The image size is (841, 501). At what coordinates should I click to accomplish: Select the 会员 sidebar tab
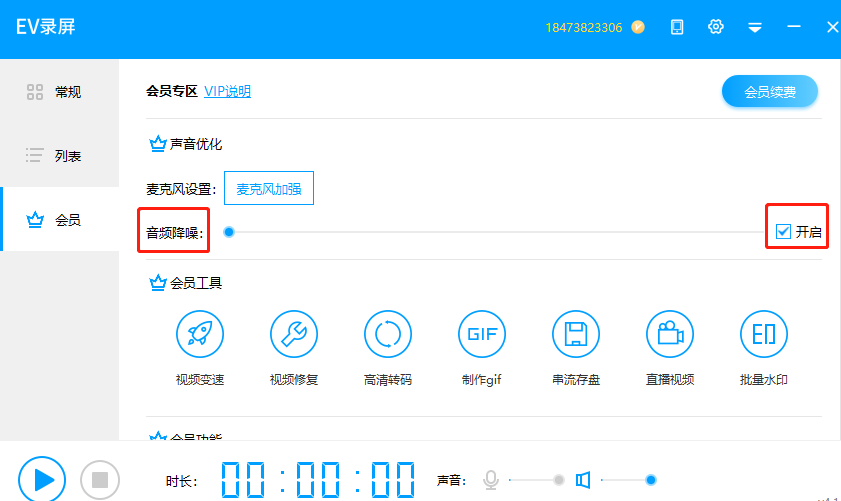[x=60, y=219]
